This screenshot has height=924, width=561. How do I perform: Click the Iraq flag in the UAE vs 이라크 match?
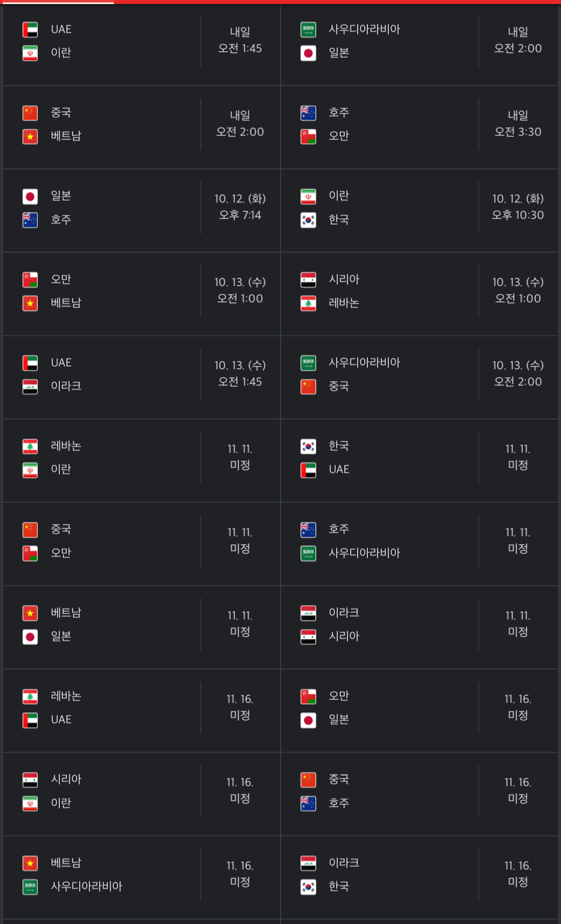[x=30, y=386]
